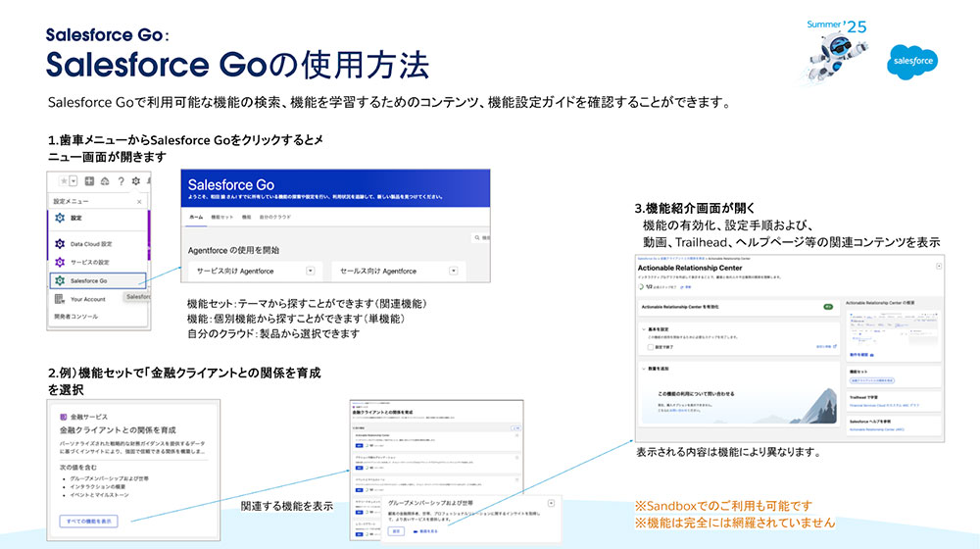980x549 pixels.
Task: Close the 設定メニュー panel
Action: coord(139,201)
